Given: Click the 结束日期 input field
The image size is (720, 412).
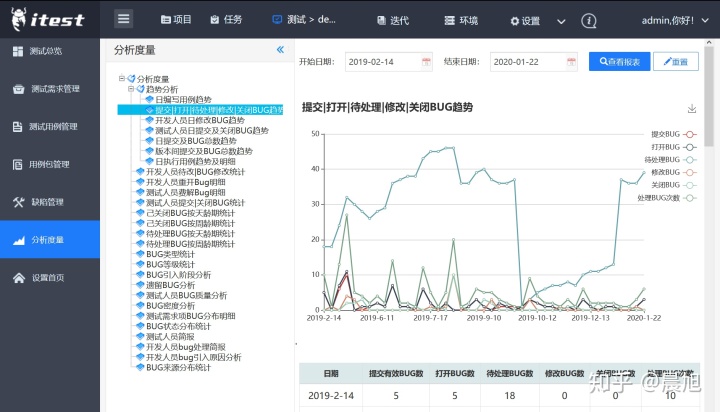Looking at the screenshot, I should coord(534,62).
